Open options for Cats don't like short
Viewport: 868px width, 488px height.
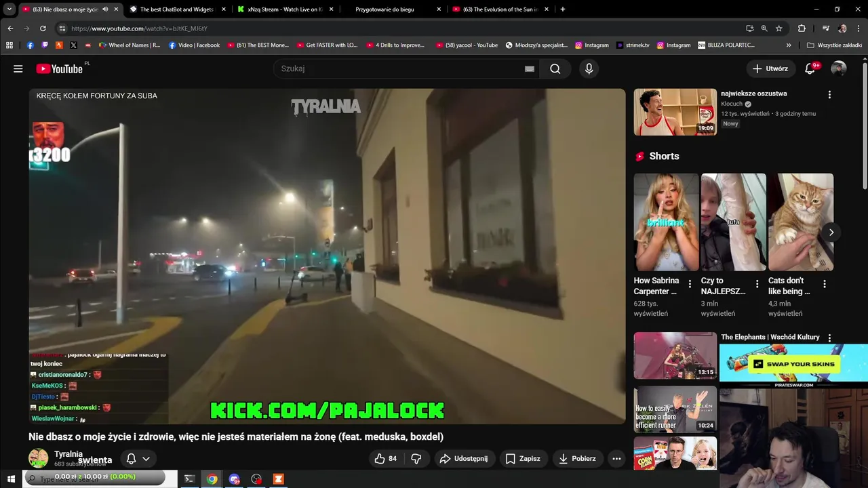[825, 284]
